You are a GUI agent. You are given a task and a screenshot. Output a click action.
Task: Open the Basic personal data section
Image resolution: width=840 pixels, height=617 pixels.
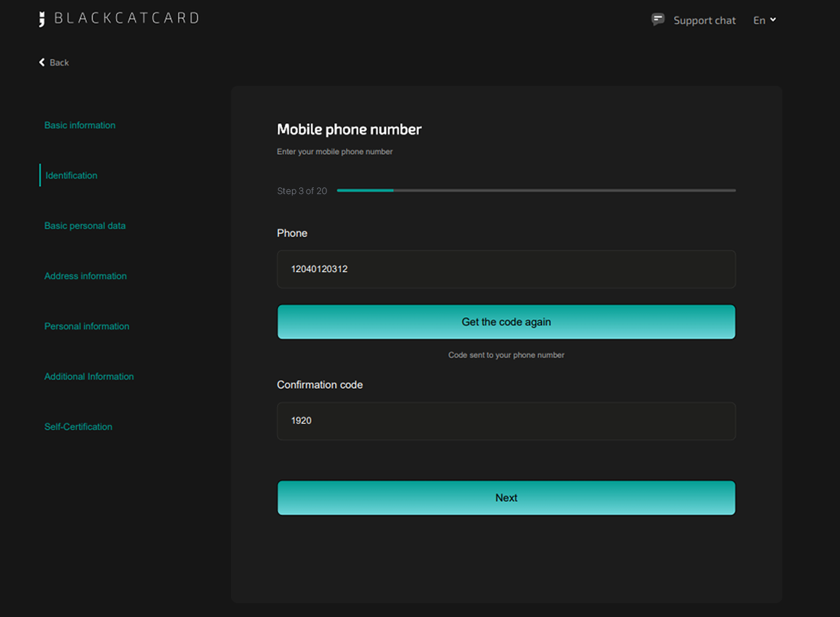click(x=85, y=226)
